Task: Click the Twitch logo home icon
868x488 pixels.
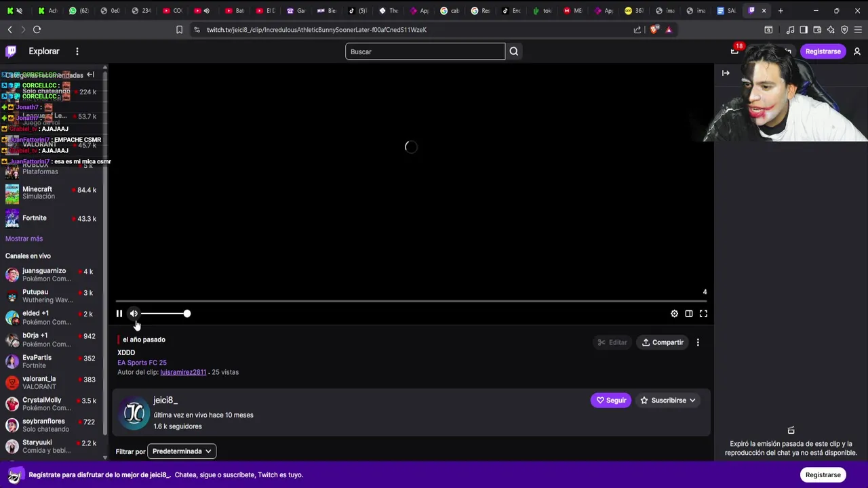Action: tap(11, 52)
